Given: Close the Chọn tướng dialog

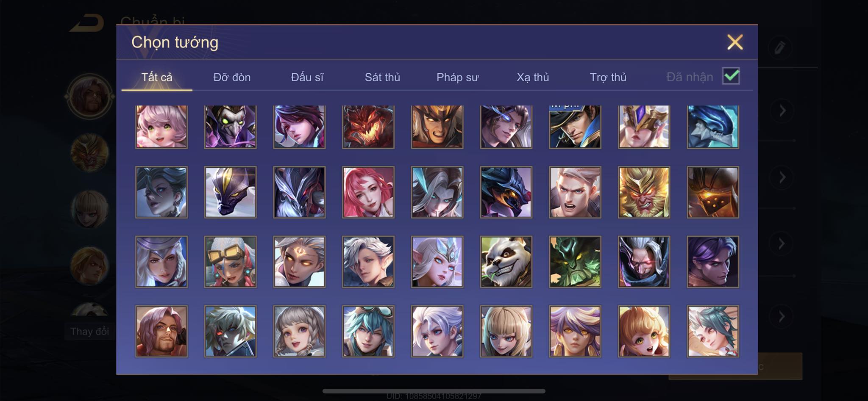Looking at the screenshot, I should pyautogui.click(x=735, y=42).
